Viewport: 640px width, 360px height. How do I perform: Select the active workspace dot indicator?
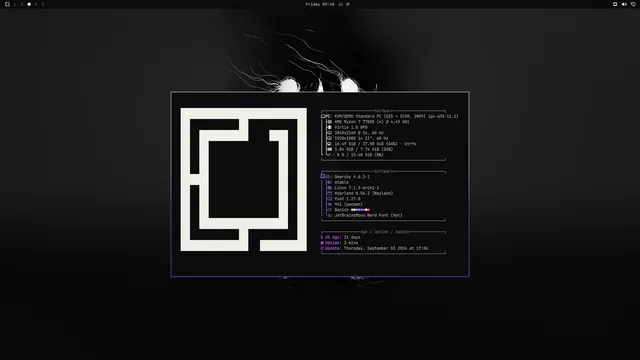(29, 4)
